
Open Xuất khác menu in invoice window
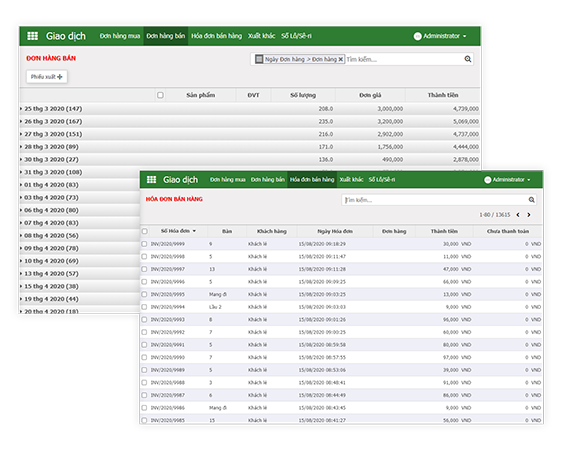(351, 180)
